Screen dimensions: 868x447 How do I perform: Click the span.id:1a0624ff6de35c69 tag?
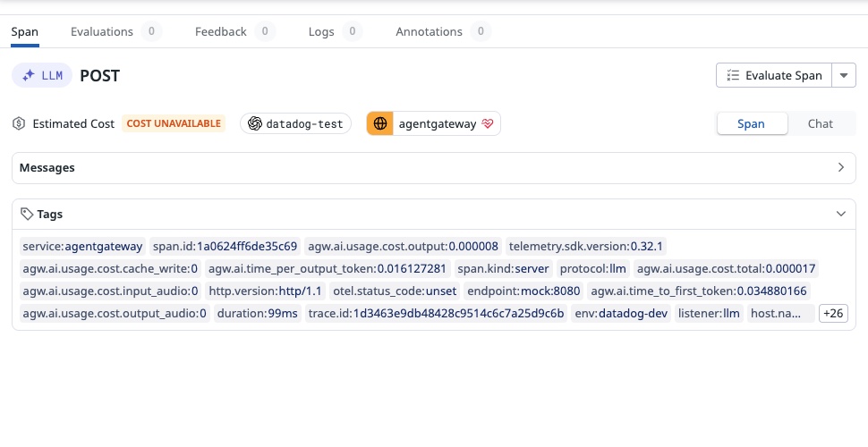coord(226,246)
